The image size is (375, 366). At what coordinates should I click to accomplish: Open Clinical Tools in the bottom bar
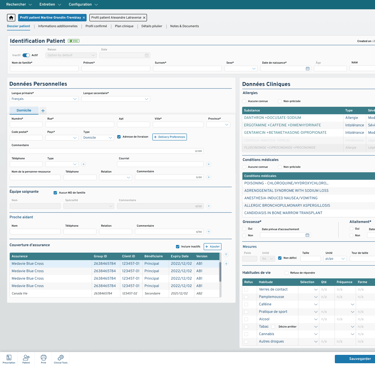pos(61,359)
